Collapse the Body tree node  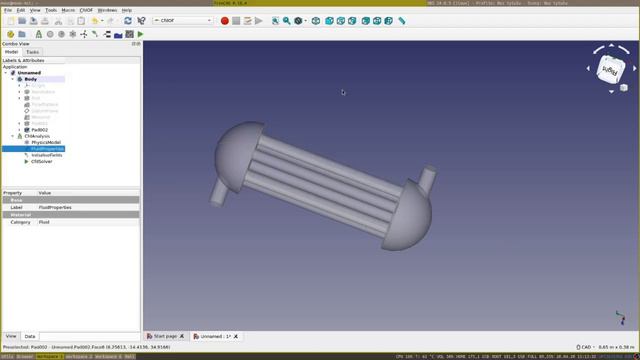point(13,79)
